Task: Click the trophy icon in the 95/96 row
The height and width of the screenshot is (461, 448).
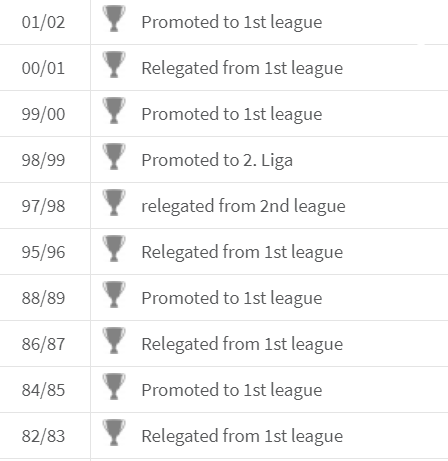Action: 114,249
